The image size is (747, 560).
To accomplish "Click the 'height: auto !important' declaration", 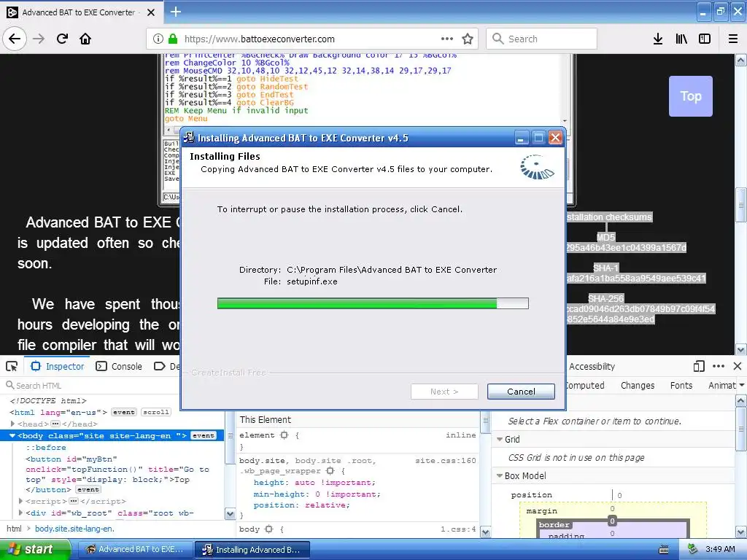I will click(314, 483).
